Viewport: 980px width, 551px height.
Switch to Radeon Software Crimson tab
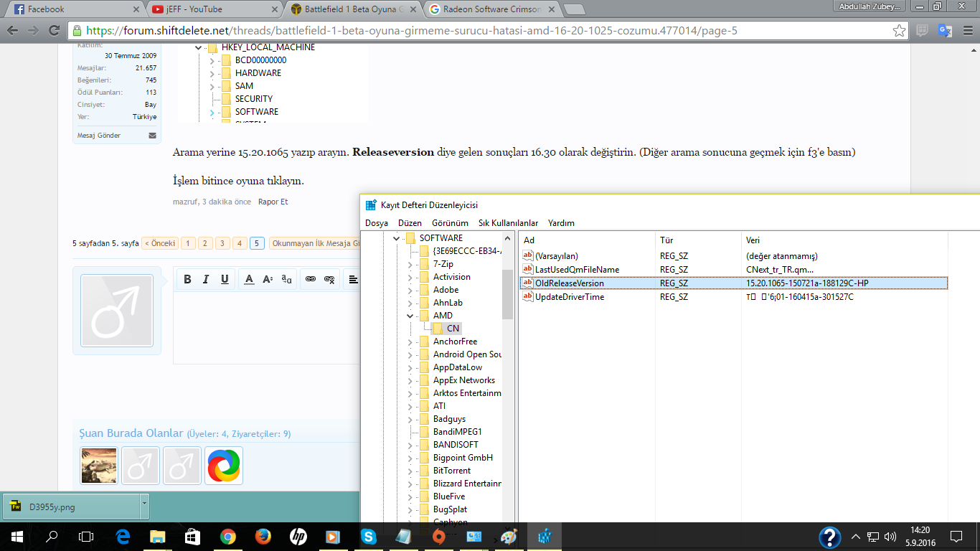click(491, 9)
